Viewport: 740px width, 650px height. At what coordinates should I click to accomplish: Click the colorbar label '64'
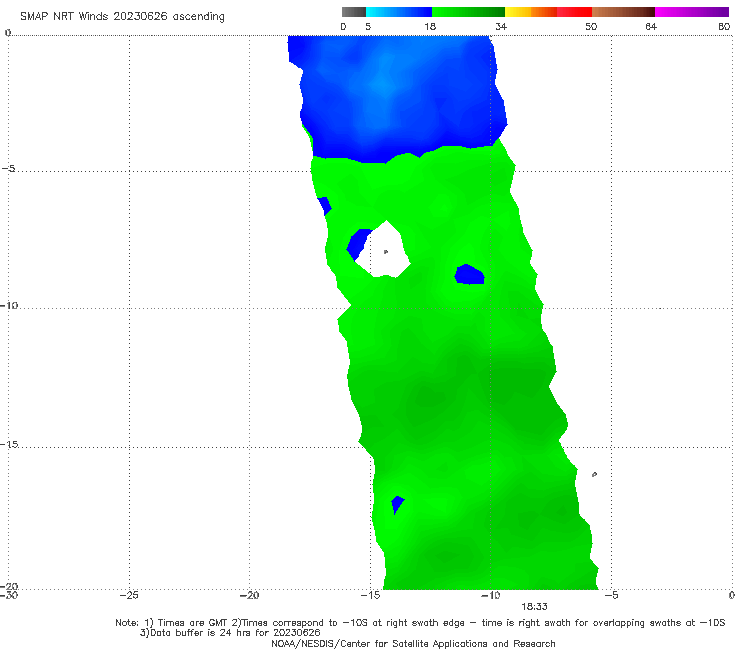(651, 26)
